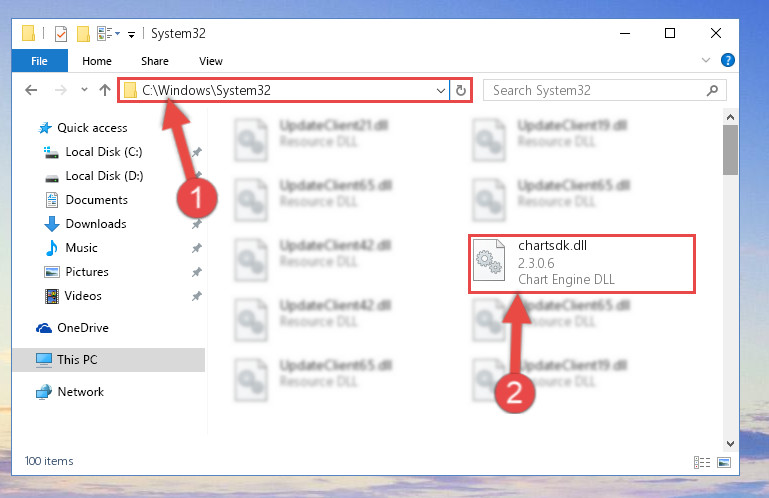
Task: Select the chartsdk.dll file
Action: (582, 264)
